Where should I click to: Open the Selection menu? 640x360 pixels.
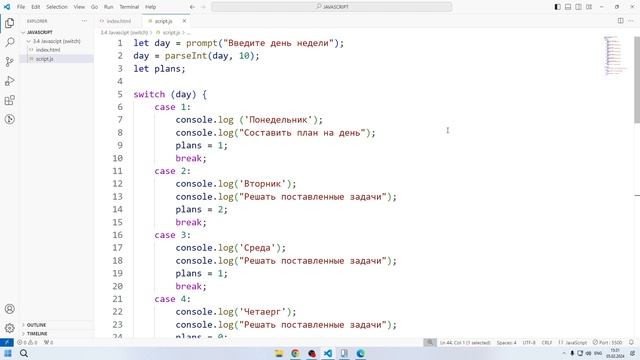(x=57, y=7)
